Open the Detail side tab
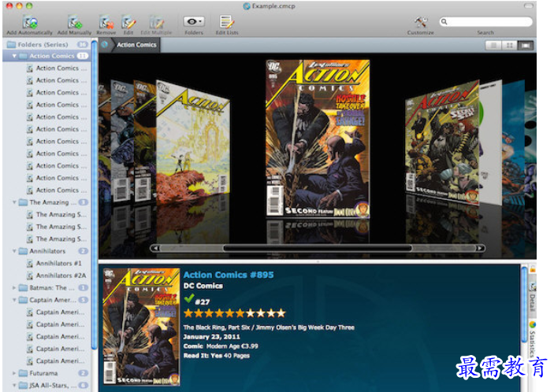The image size is (554, 392). pos(532,298)
